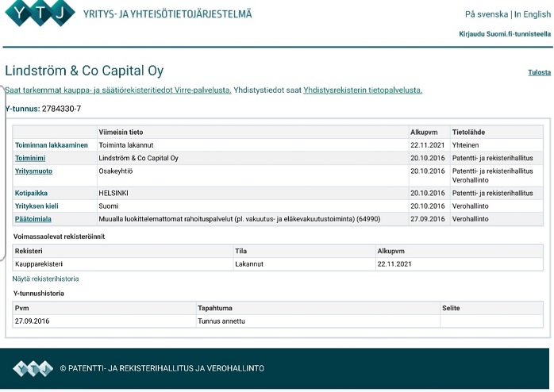This screenshot has height=392, width=554.
Task: Open the Toiminimi details link
Action: click(30, 158)
